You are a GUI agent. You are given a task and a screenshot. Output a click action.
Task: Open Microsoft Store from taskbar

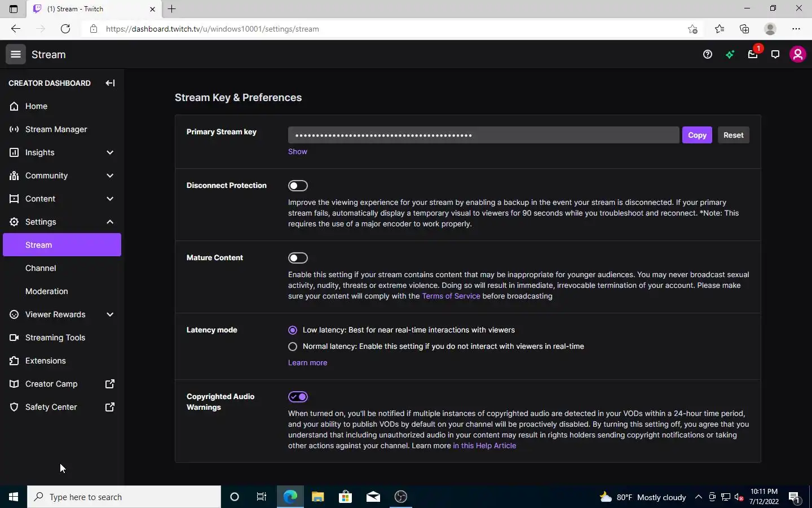[x=345, y=497]
